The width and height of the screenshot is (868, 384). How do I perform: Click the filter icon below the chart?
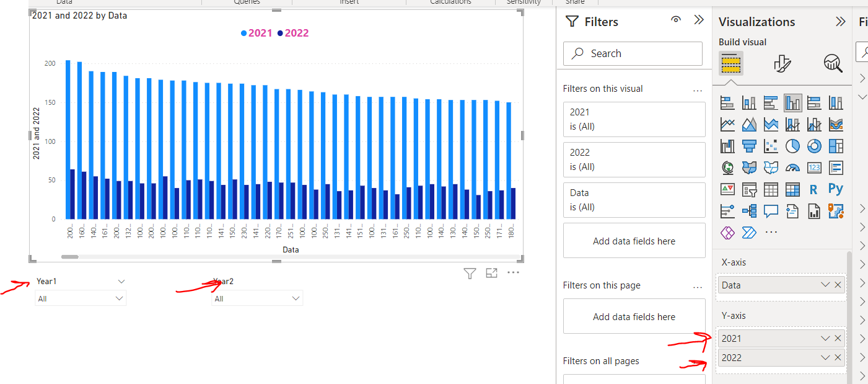[470, 273]
